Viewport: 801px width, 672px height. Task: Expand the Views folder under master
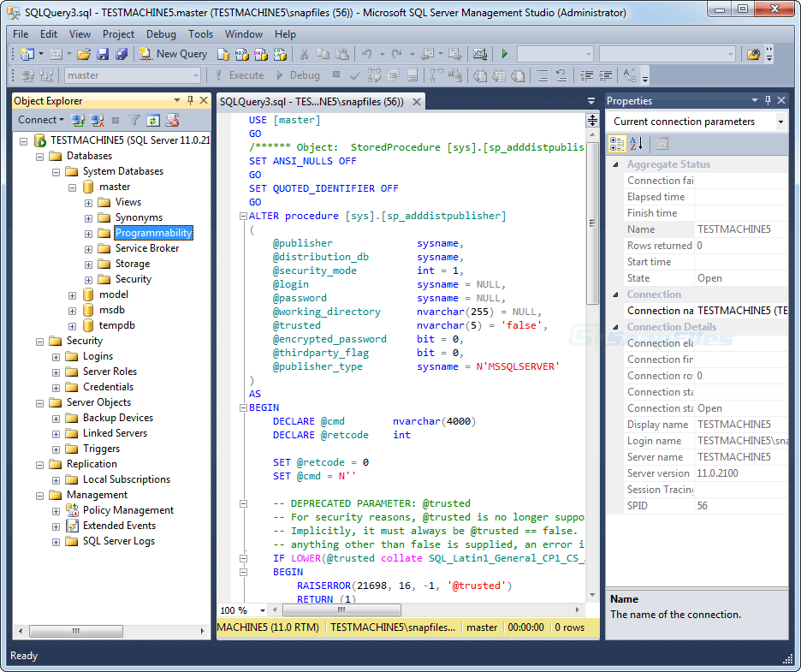(89, 202)
